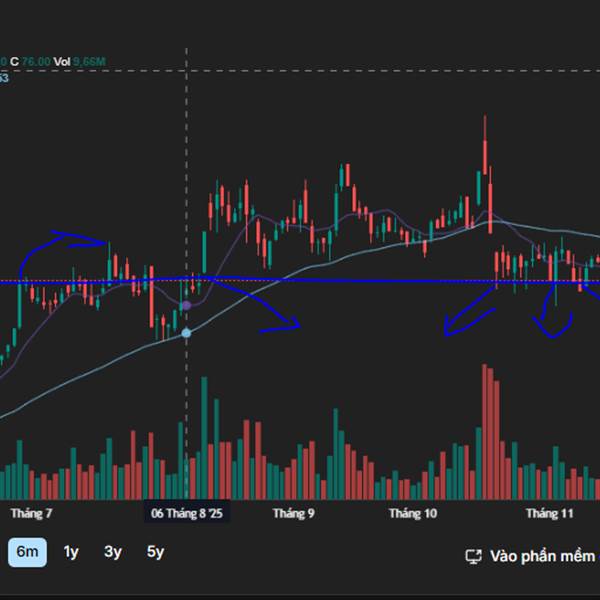Image resolution: width=600 pixels, height=600 pixels.
Task: Click the 06 Tháng 8 '25 date label
Action: [x=187, y=513]
